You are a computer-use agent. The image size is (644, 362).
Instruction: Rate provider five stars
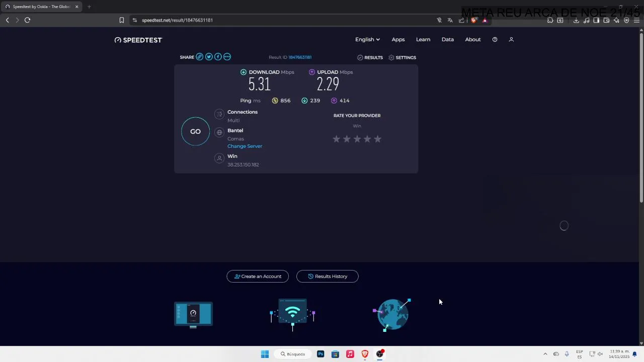(377, 139)
